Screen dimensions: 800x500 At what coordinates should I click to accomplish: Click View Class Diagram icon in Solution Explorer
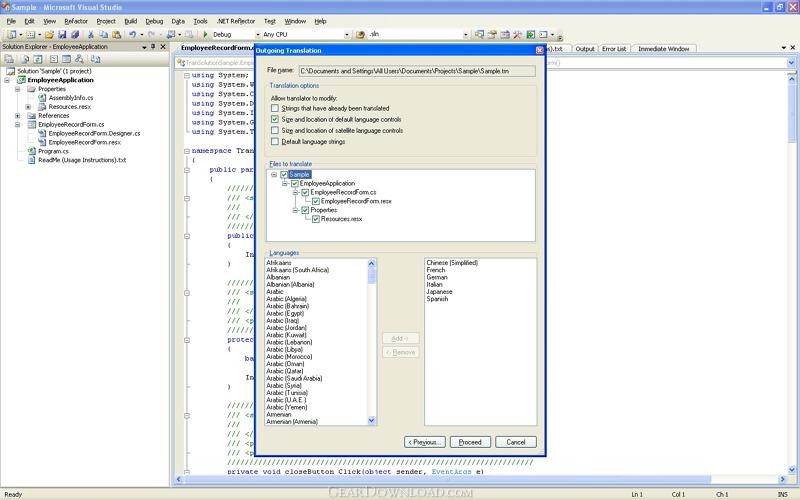click(79, 59)
